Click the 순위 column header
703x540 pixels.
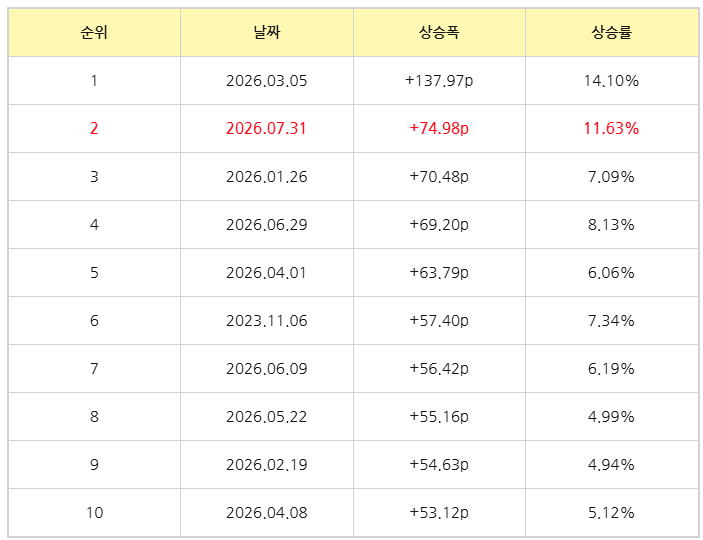click(x=94, y=32)
